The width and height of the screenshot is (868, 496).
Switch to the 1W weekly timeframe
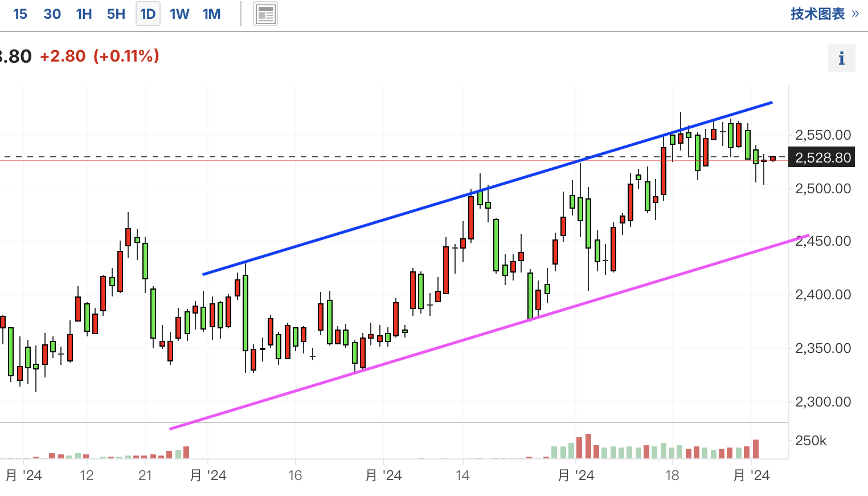[179, 14]
